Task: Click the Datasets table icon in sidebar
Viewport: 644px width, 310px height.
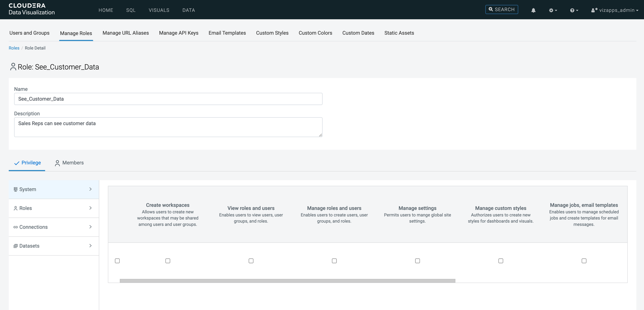Action: tap(16, 246)
